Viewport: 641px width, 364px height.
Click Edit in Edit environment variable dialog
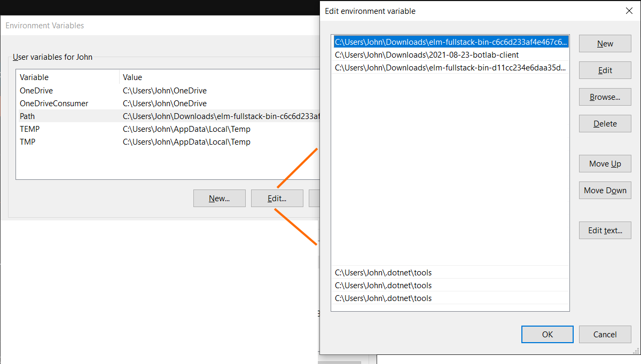click(605, 70)
